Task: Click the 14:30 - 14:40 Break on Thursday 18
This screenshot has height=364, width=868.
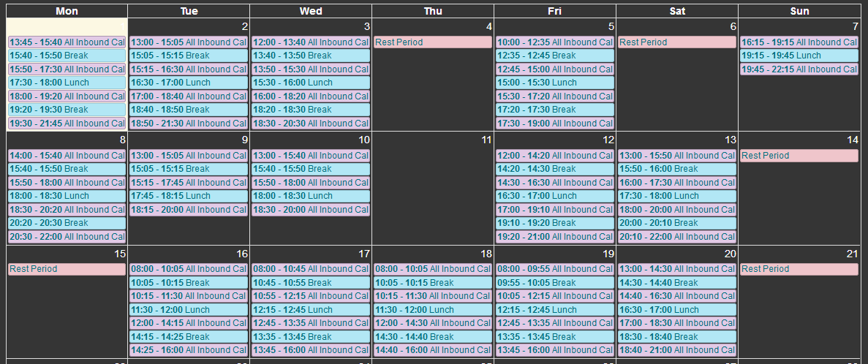Action: [x=433, y=337]
